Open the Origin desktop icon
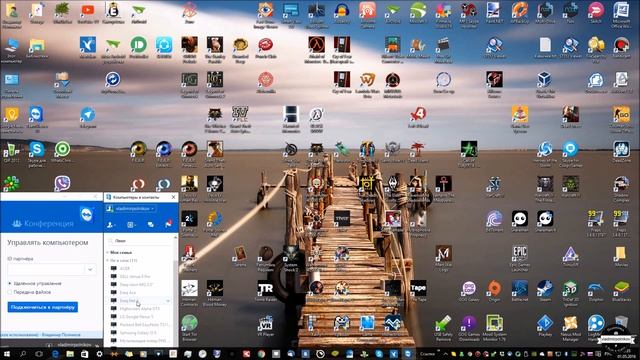The width and height of the screenshot is (640, 360). (x=494, y=291)
